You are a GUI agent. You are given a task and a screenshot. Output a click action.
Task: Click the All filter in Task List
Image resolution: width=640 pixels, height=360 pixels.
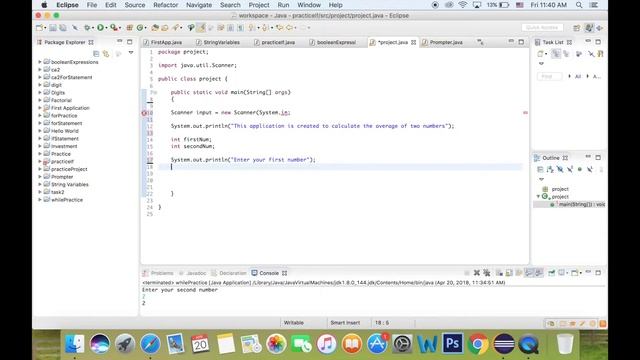click(578, 76)
